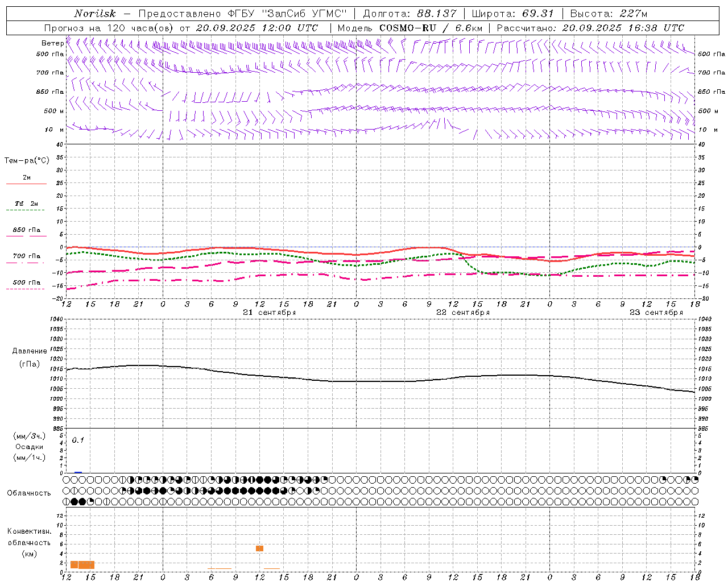
Task: Click the station name "Norilsk" in the header
Action: [x=94, y=14]
